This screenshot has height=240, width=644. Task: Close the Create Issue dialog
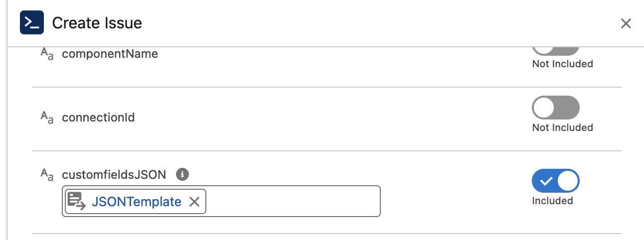coord(626,23)
